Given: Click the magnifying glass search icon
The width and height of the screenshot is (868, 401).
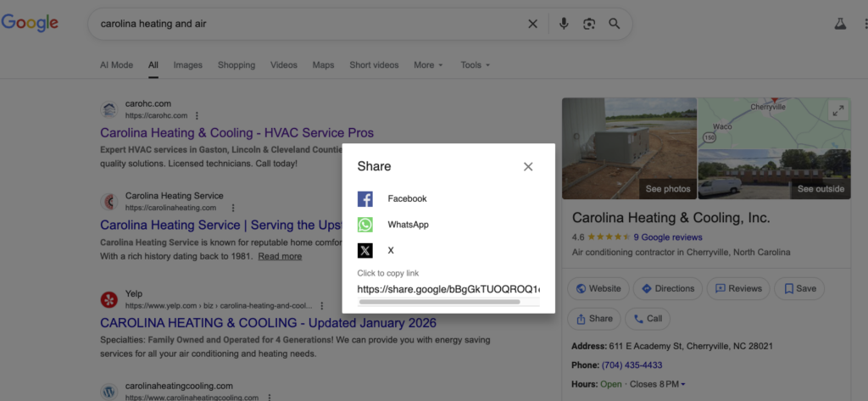Looking at the screenshot, I should [x=615, y=24].
